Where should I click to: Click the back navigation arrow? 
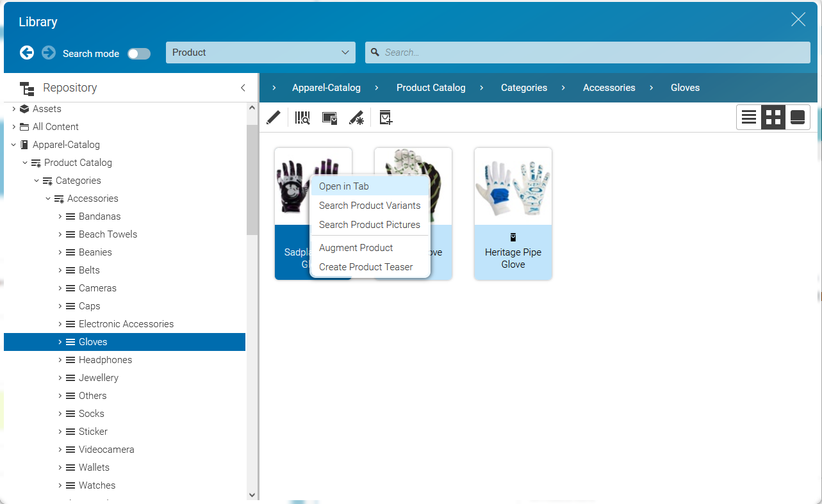coord(27,53)
